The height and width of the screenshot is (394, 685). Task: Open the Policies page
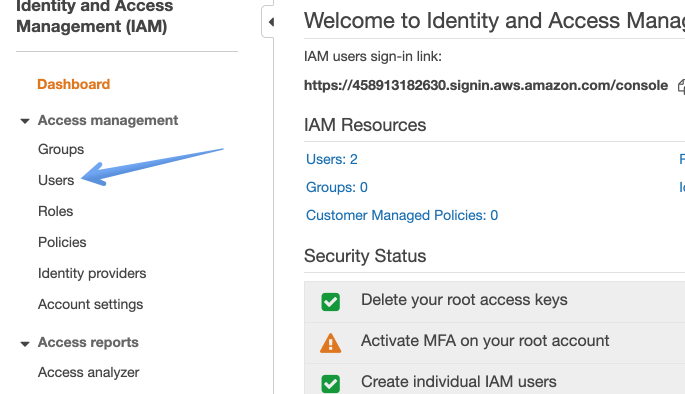click(x=62, y=242)
